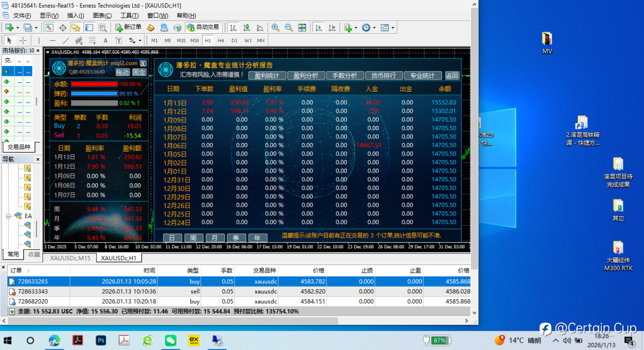Click the tile windows grid icon

[302, 28]
